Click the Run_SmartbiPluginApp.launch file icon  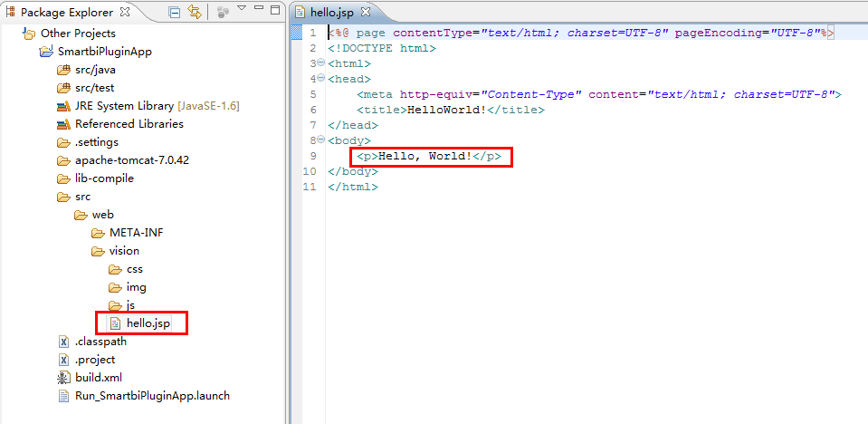tap(63, 396)
